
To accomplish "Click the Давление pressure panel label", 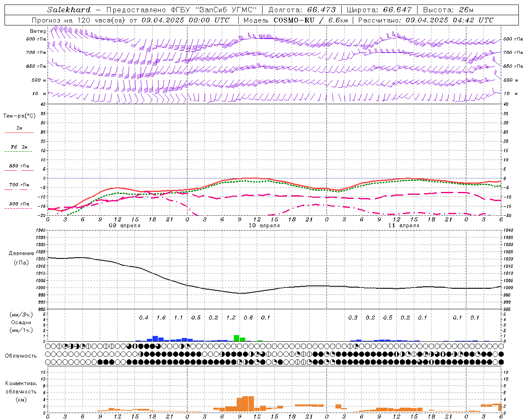I will 21,253.
